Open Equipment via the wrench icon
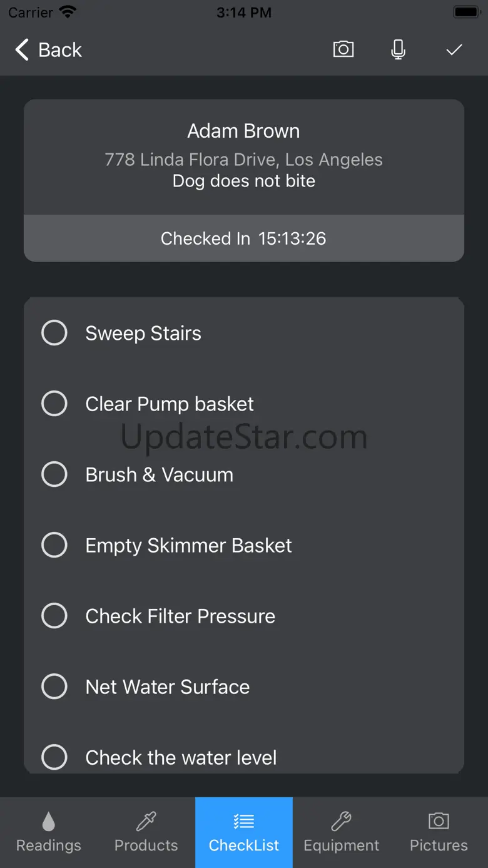The image size is (488, 868). tap(341, 820)
